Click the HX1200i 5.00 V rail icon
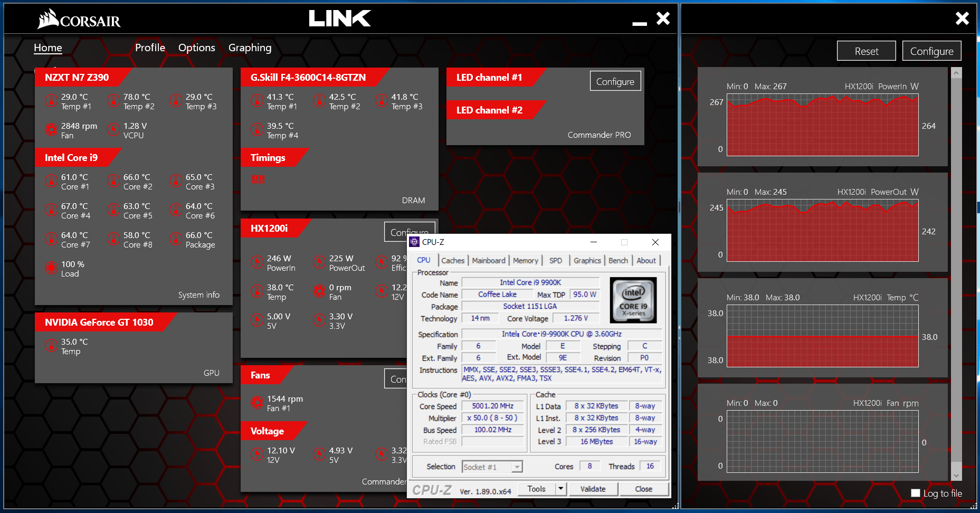The image size is (980, 513). coord(257,320)
